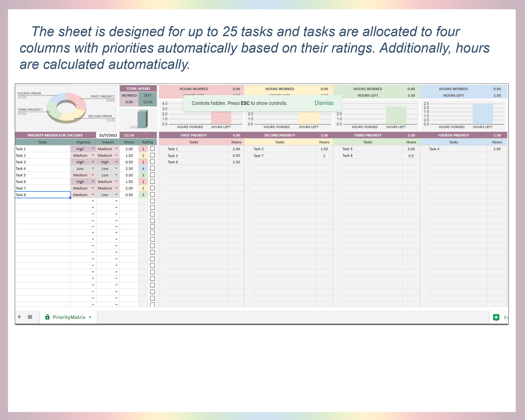The width and height of the screenshot is (525, 420).
Task: Click the FIRST PRIORITY header
Action: click(x=194, y=135)
